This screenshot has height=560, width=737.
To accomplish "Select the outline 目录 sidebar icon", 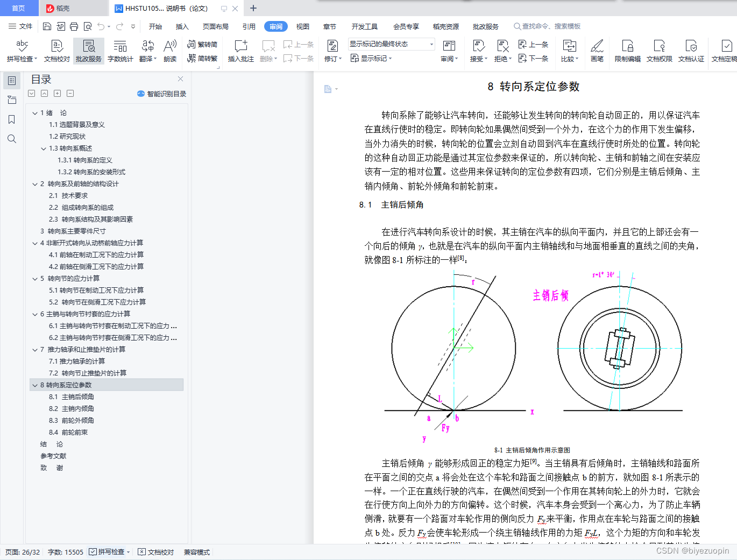I will [x=12, y=81].
